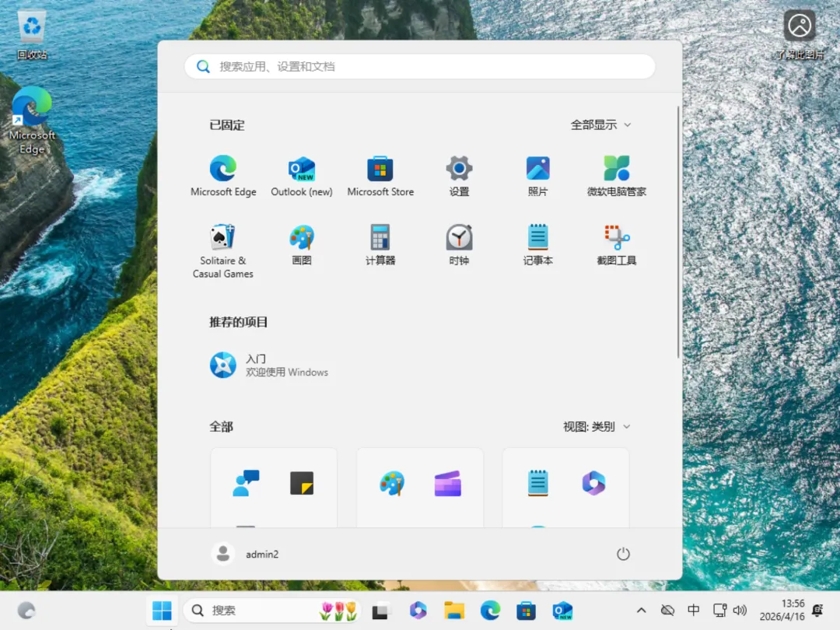
Task: Open 视图: 类别 view dropdown
Action: pos(597,426)
